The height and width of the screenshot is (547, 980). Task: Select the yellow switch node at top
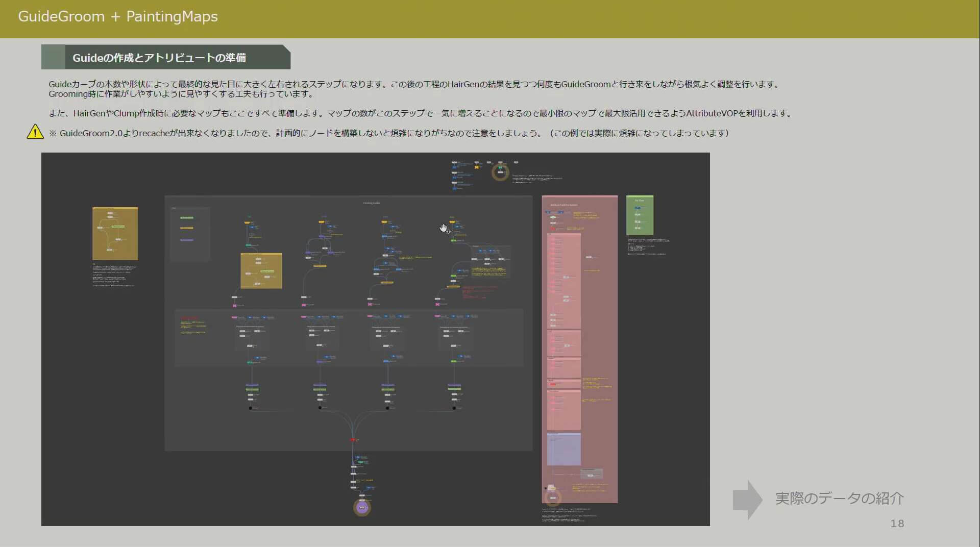(x=477, y=167)
